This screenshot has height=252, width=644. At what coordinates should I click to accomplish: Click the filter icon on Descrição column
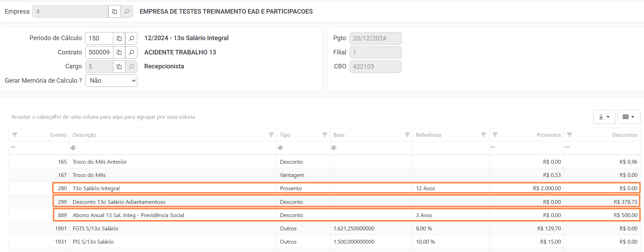(271, 135)
